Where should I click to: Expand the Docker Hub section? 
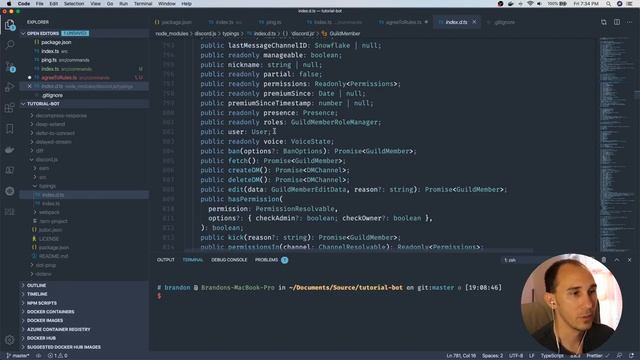pos(85,338)
